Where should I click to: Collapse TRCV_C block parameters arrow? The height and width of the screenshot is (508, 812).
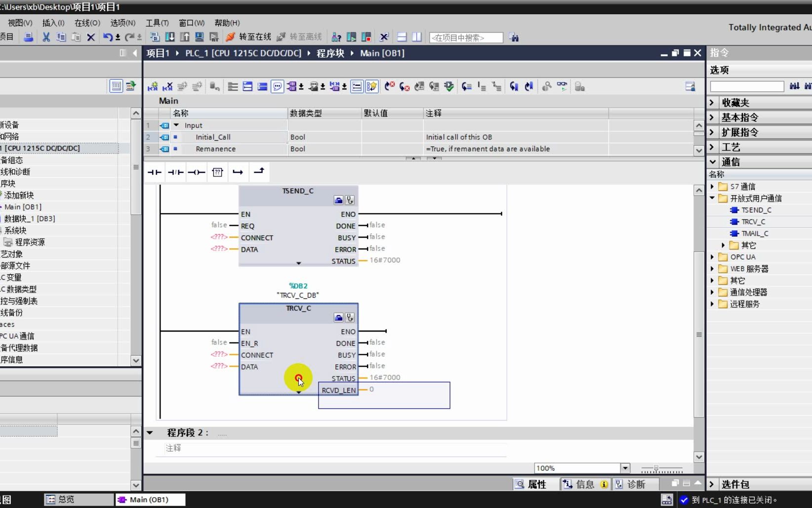(x=298, y=392)
